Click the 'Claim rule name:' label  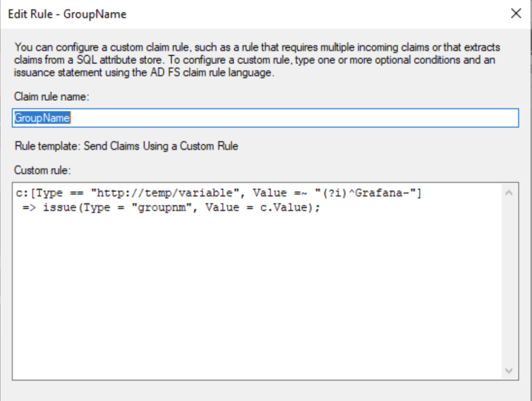coord(51,97)
